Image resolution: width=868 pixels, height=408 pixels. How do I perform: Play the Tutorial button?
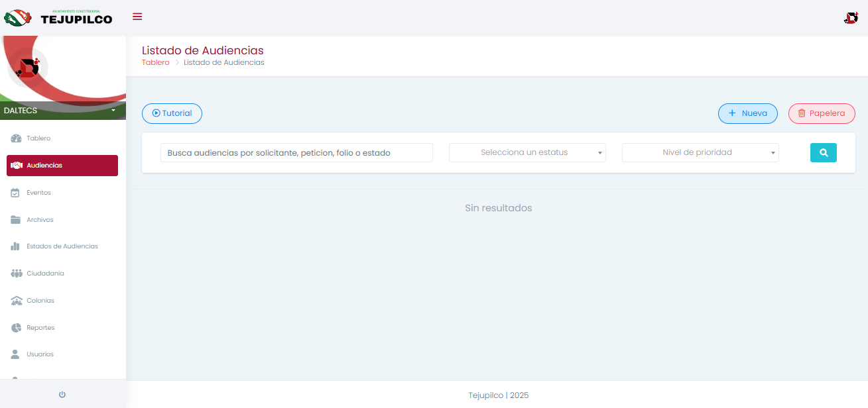coord(172,113)
